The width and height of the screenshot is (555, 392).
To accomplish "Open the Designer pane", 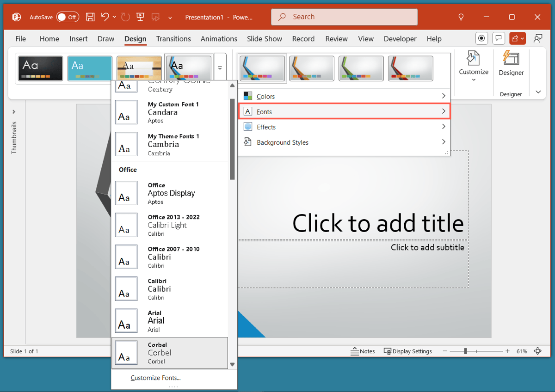I will [x=511, y=63].
